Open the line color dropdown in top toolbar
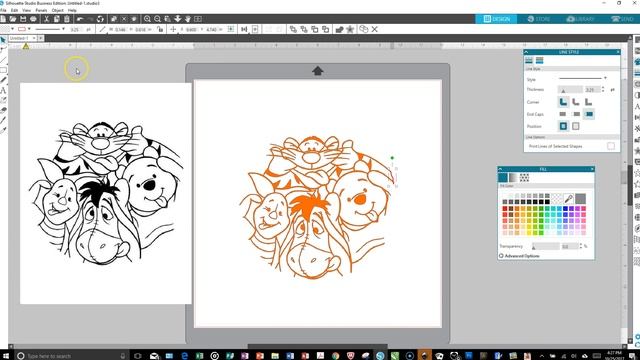The width and height of the screenshot is (640, 360). pyautogui.click(x=29, y=29)
